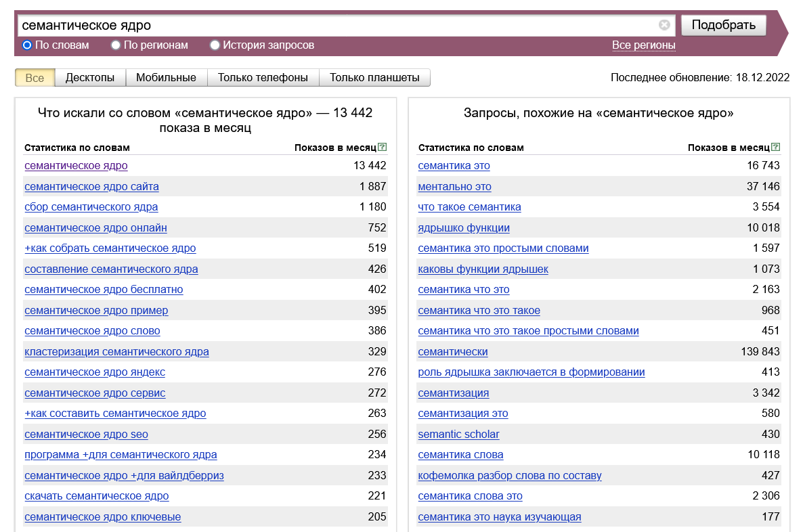
Task: Click the help icon beside left 'Показов в месяц'
Action: 383,147
